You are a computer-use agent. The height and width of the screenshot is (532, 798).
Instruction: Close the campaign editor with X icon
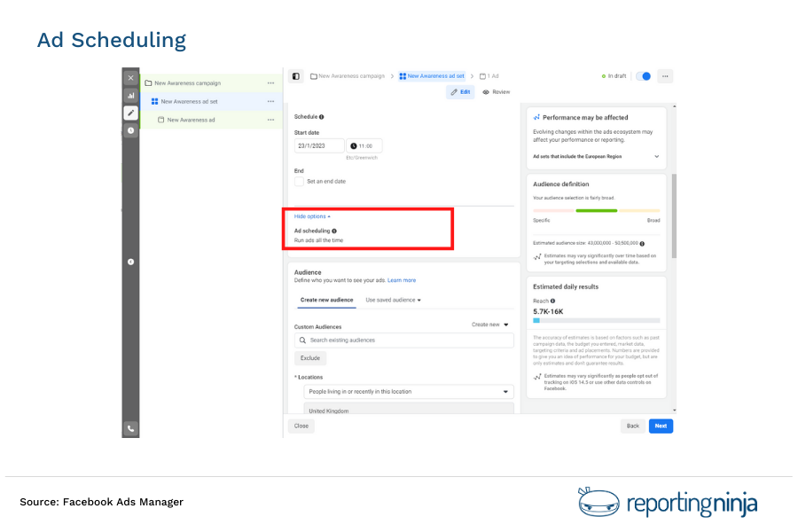pyautogui.click(x=131, y=78)
